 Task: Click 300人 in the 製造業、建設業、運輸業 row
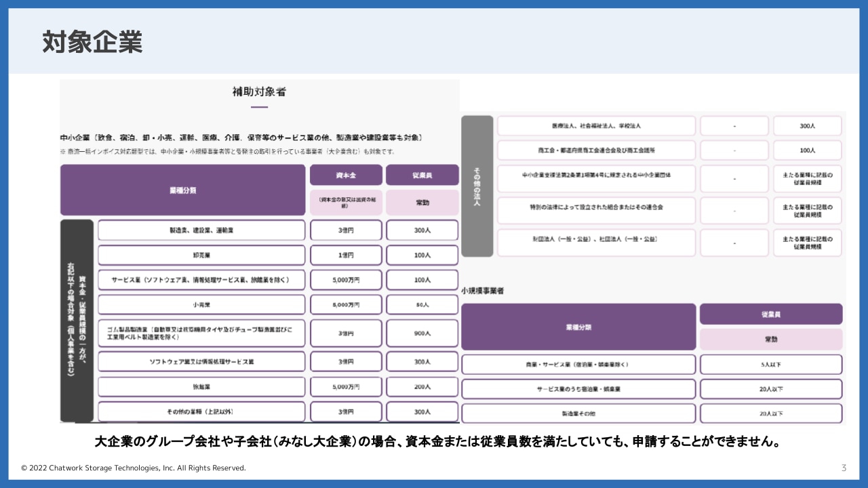click(422, 230)
